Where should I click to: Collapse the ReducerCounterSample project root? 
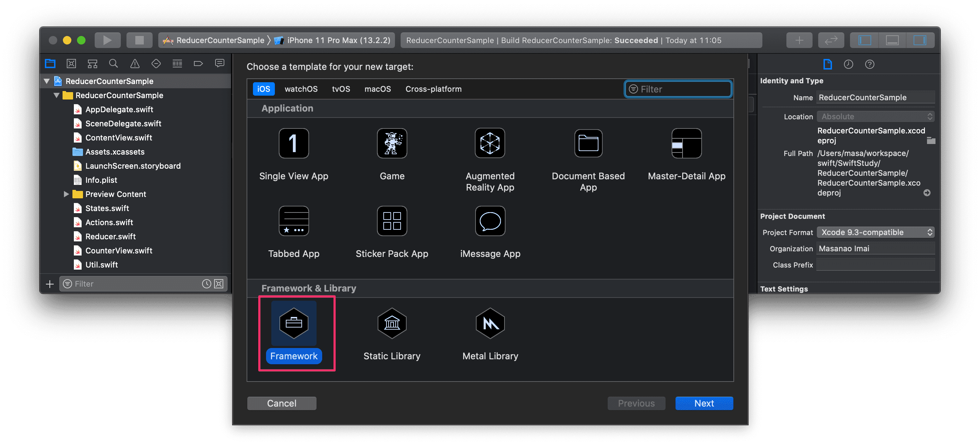coord(47,81)
